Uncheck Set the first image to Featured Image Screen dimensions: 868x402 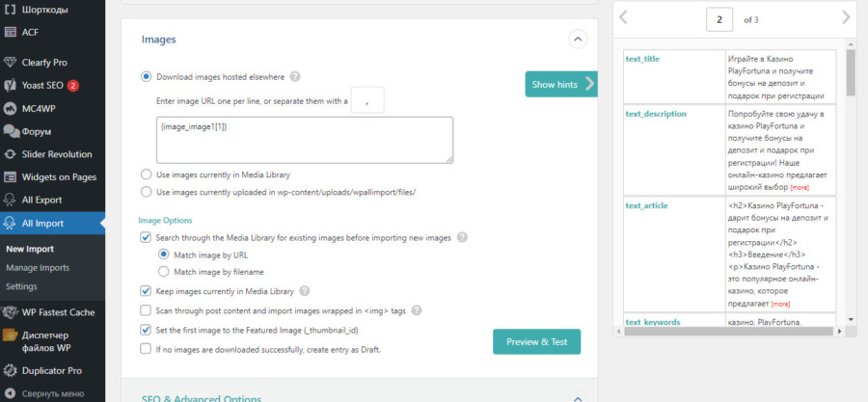click(146, 330)
